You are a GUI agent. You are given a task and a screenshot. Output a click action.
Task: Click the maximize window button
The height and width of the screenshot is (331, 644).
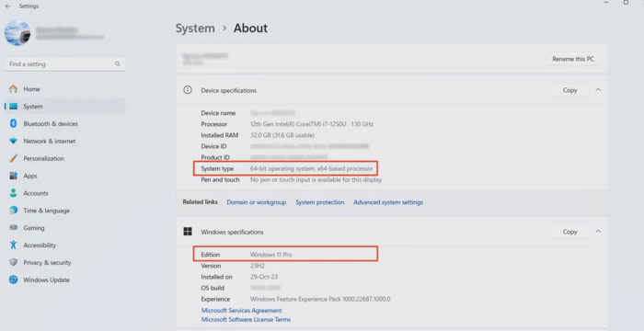click(x=626, y=3)
